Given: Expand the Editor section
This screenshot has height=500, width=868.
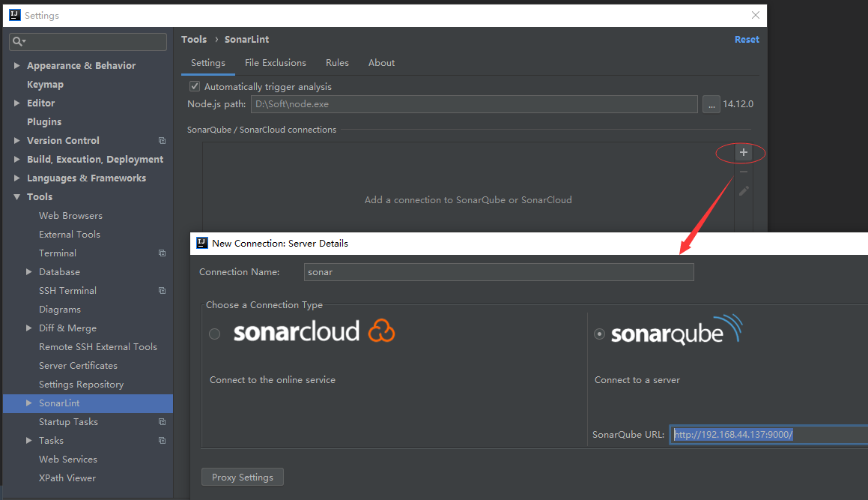Looking at the screenshot, I should coord(16,103).
